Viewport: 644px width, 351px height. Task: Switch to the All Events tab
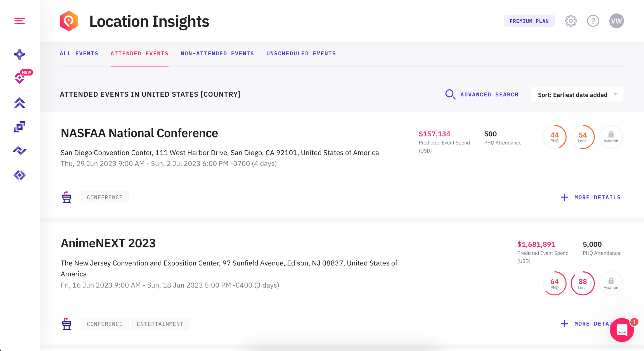(x=79, y=53)
